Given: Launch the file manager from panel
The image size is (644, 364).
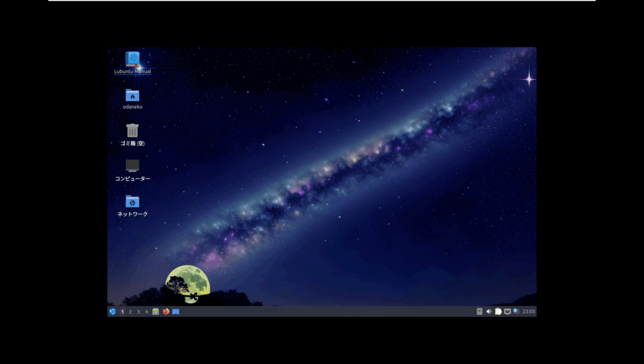Looking at the screenshot, I should click(156, 311).
